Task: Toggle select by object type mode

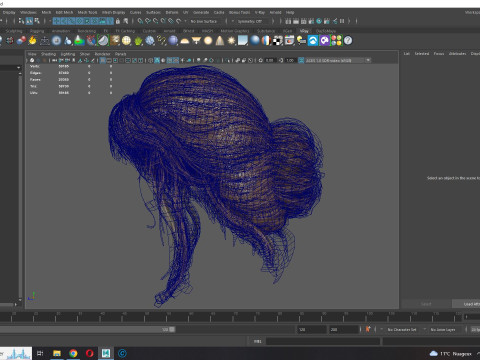Action: [29, 21]
